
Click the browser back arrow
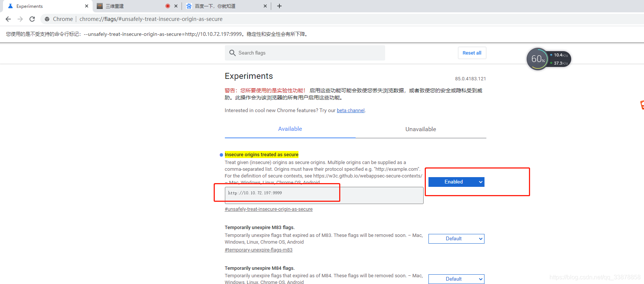coord(8,19)
